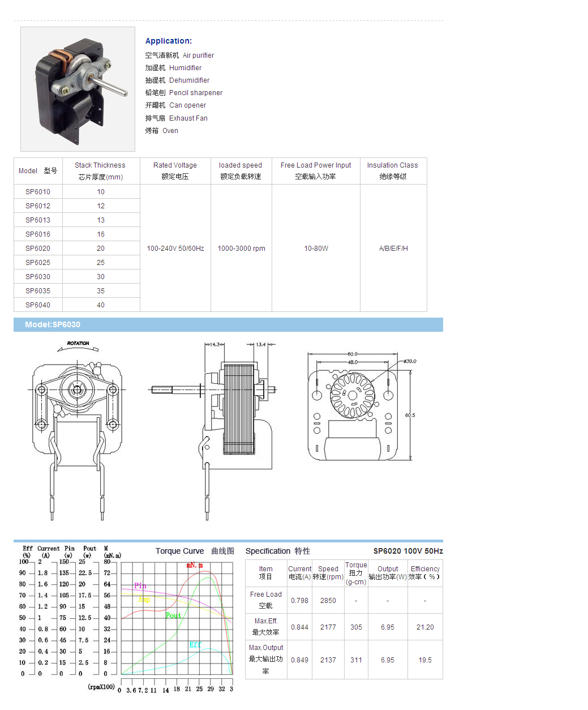The height and width of the screenshot is (710, 588).
Task: Click the torque curve graph
Action: [176, 618]
